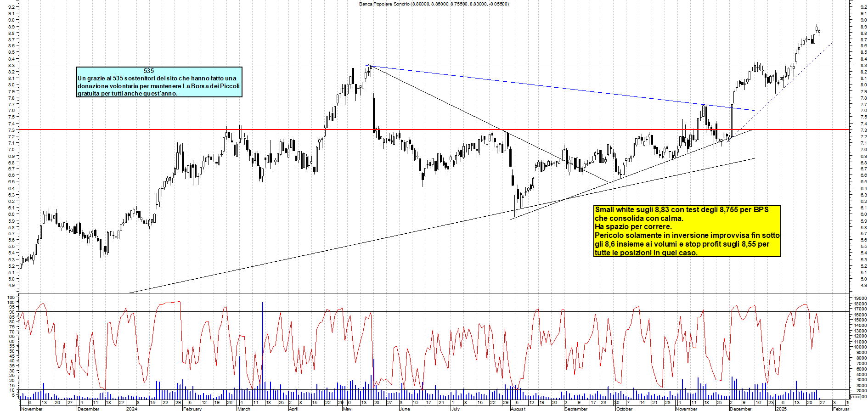Click the red horizontal line at 7.3
868x411 pixels.
click(434, 129)
